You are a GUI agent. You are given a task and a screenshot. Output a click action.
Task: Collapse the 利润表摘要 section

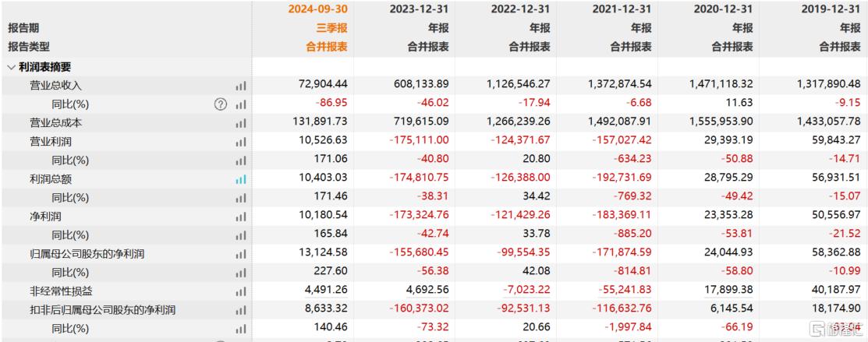[x=11, y=67]
